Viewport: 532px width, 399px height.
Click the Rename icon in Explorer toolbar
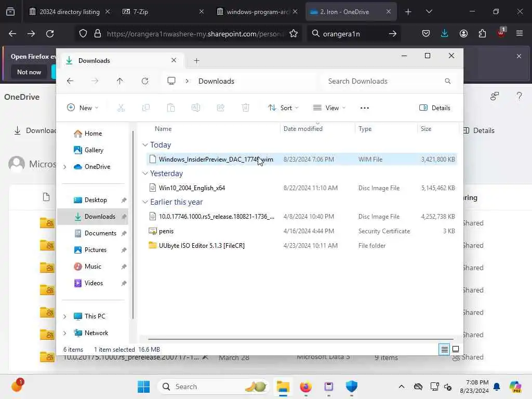pos(196,108)
